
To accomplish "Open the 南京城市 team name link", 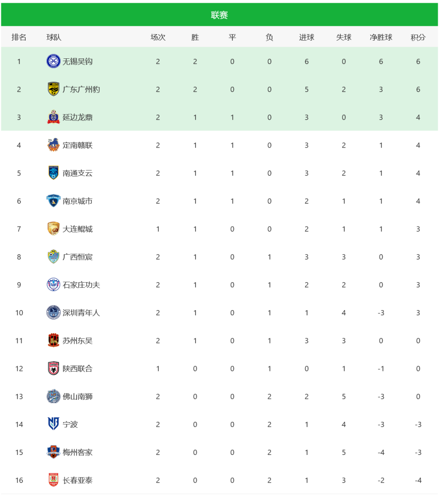I will [x=77, y=201].
